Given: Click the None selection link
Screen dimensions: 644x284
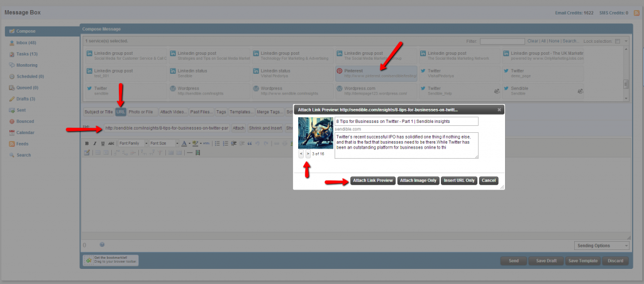Looking at the screenshot, I should tap(554, 41).
